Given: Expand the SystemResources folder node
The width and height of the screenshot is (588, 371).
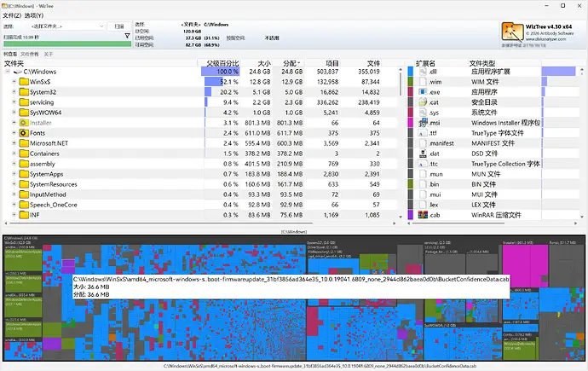Looking at the screenshot, I should pyautogui.click(x=14, y=184).
